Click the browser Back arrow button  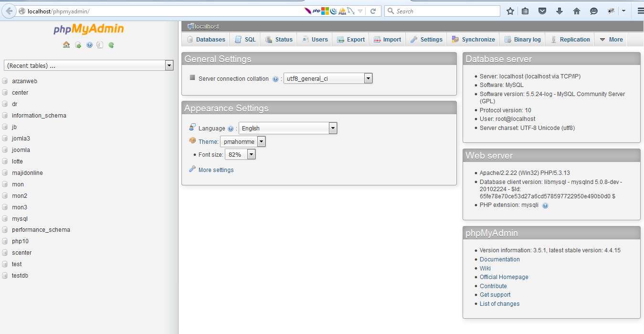coord(9,11)
